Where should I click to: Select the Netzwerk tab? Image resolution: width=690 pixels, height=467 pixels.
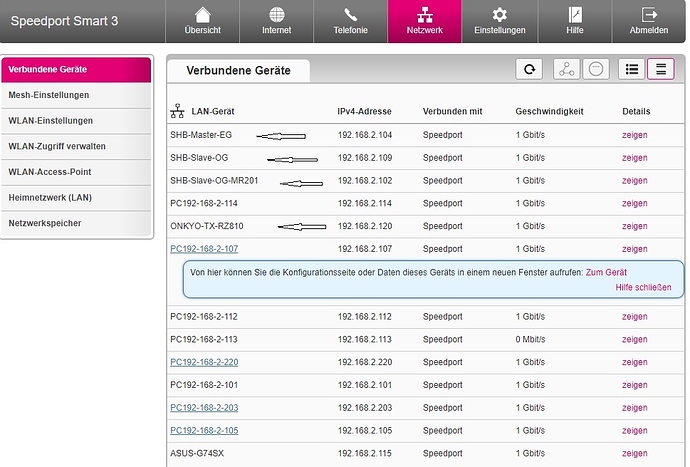(x=425, y=21)
